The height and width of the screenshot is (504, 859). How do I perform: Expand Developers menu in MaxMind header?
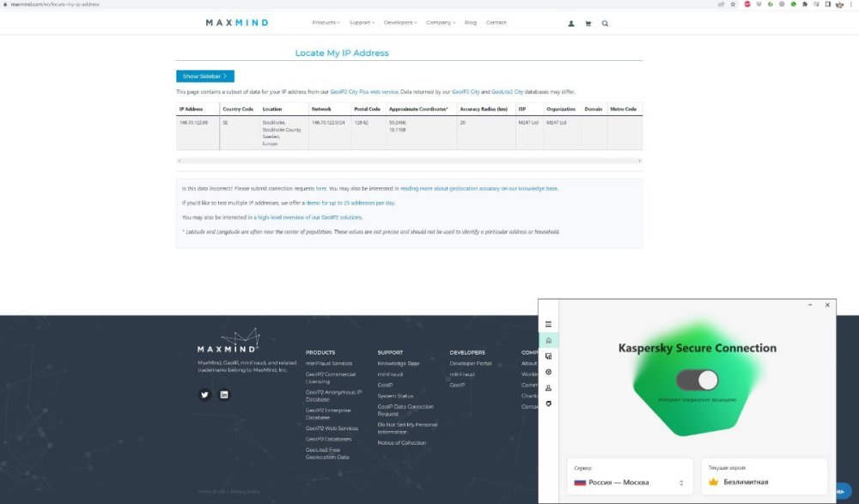[400, 22]
